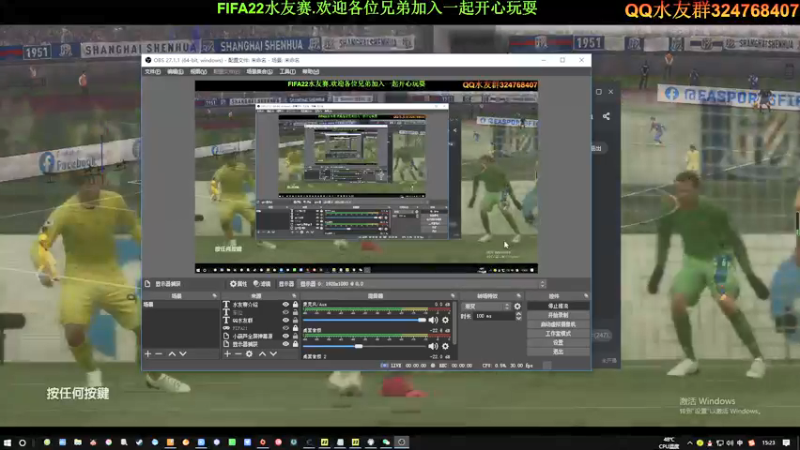Toggle visibility of QQ水友群 source
Image resolution: width=800 pixels, height=450 pixels.
[286, 320]
